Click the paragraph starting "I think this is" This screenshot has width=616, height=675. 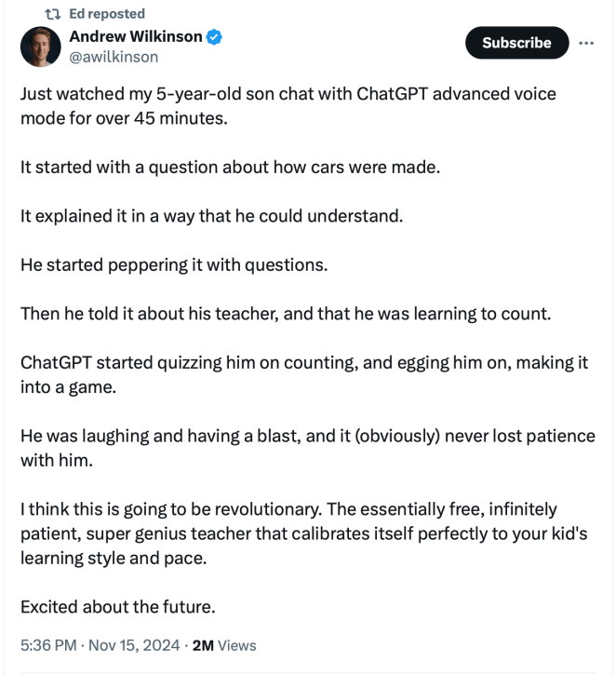pyautogui.click(x=302, y=533)
